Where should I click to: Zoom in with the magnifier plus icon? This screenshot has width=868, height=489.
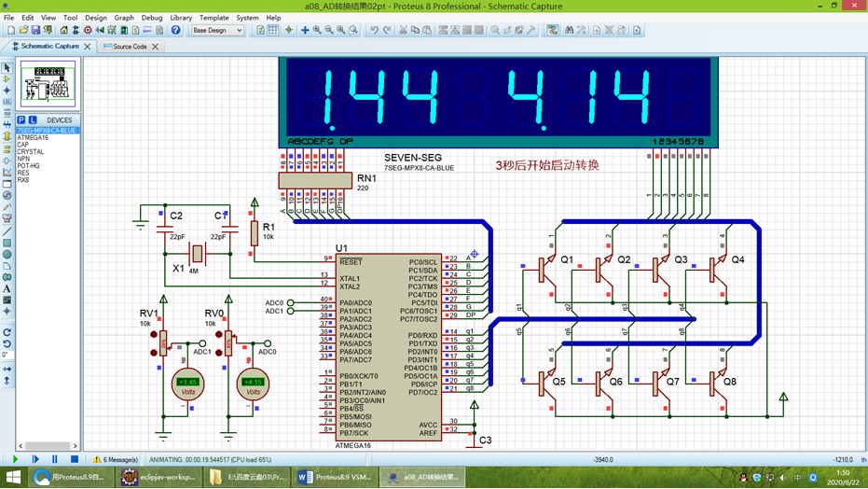point(317,31)
